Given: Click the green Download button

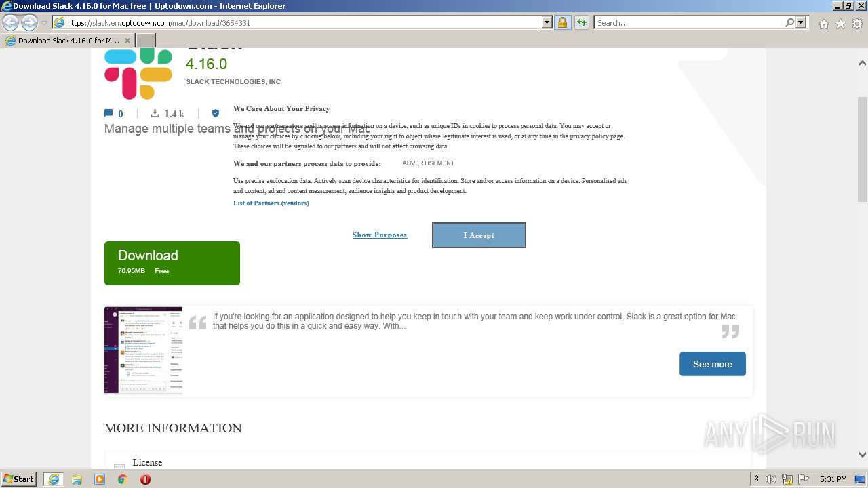Looking at the screenshot, I should pos(172,263).
